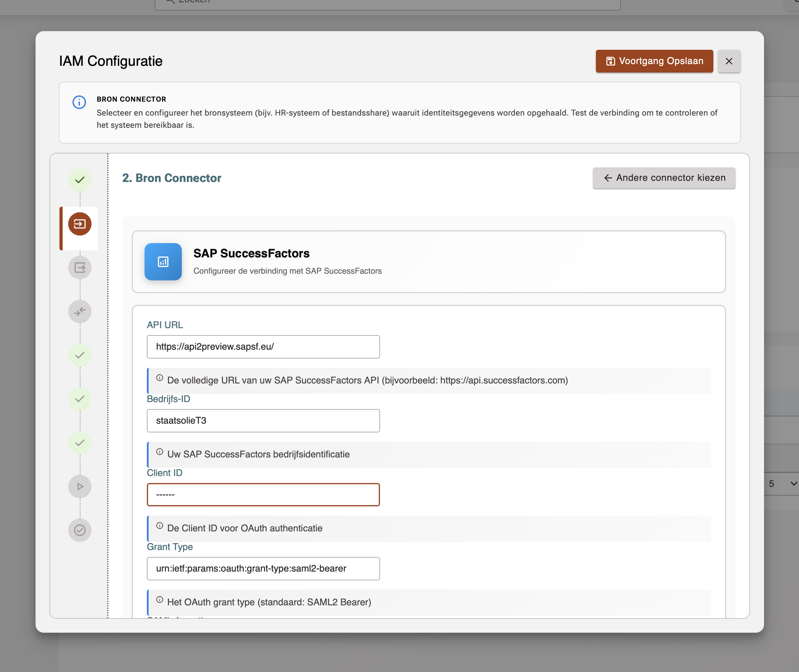The height and width of the screenshot is (672, 799).
Task: Open the export-style Doel Connector step icon
Action: point(80,267)
